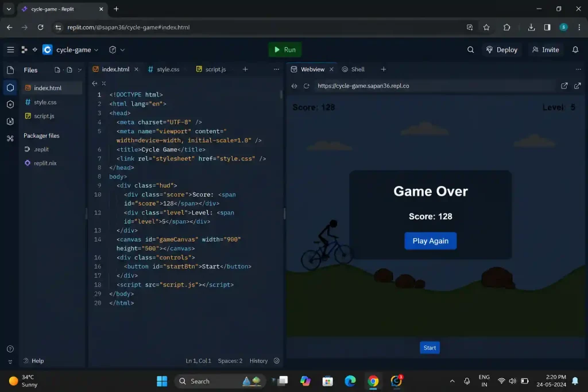Viewport: 588px width, 392px height.
Task: Go back in the Webview
Action: [294, 86]
